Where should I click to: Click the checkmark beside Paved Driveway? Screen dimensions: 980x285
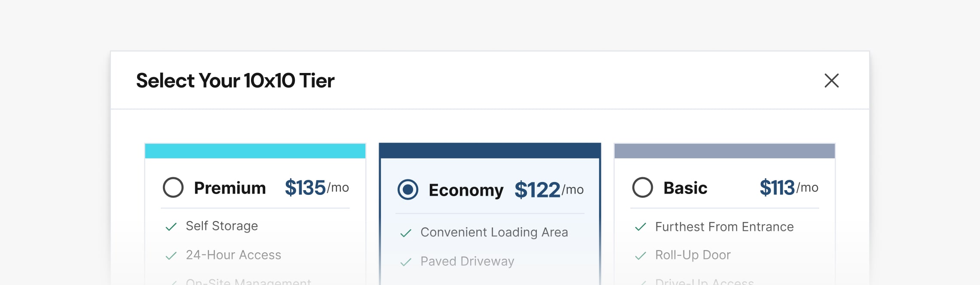tap(406, 262)
